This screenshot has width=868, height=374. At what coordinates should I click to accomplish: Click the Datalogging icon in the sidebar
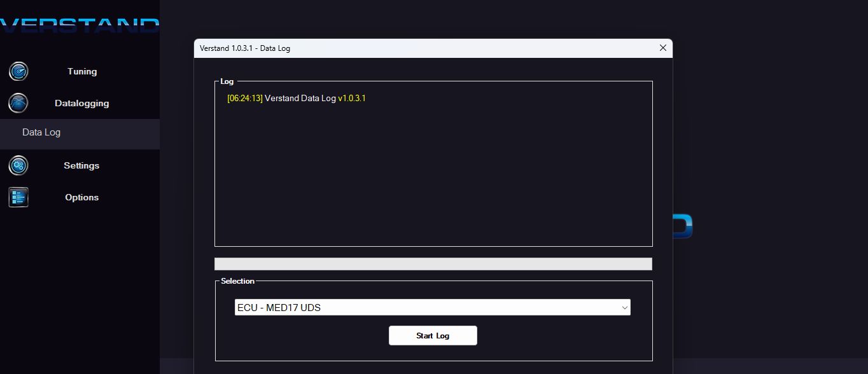(x=18, y=103)
